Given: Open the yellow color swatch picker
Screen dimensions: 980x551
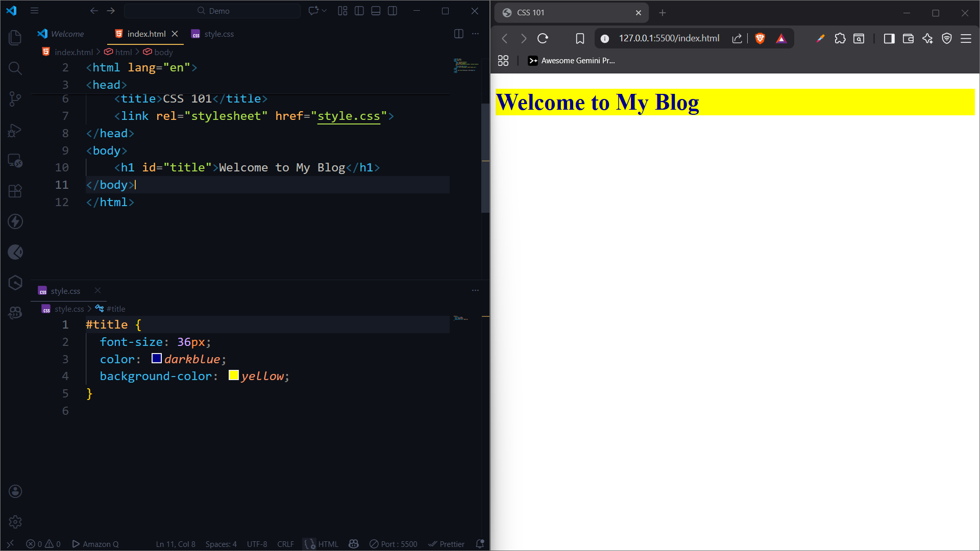Looking at the screenshot, I should 234,375.
